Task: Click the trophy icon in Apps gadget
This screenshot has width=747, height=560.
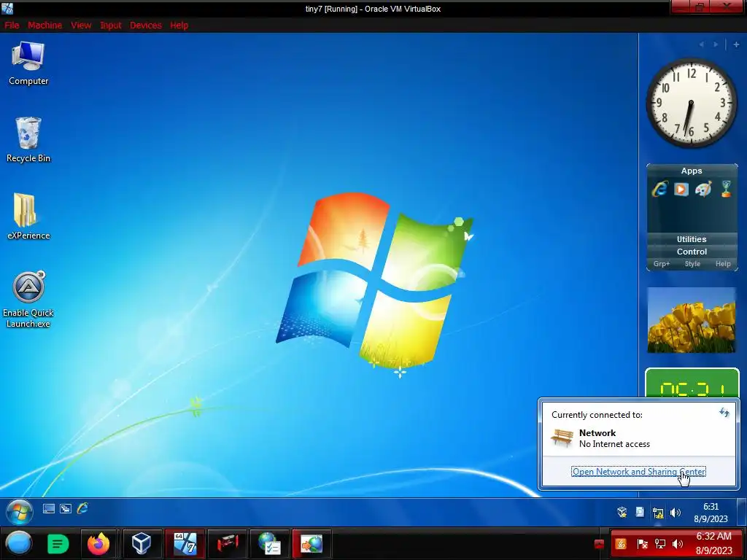Action: pos(726,189)
